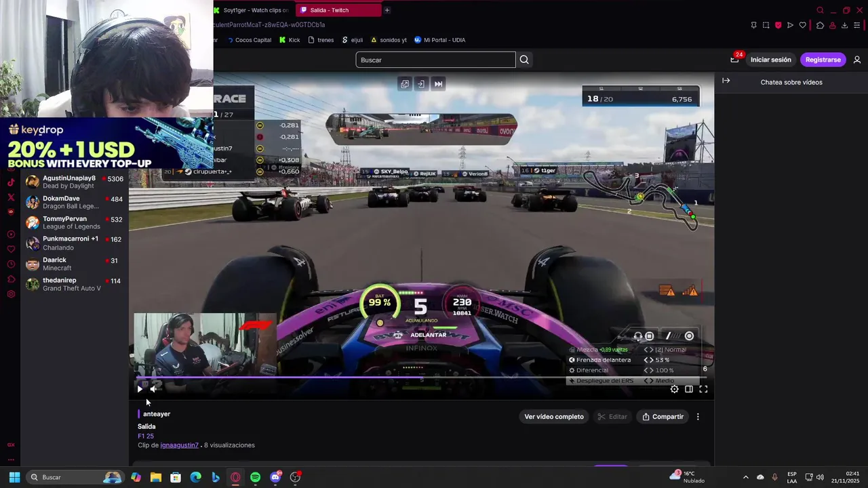Open the user account icon menu
The width and height of the screenshot is (868, 488).
[x=857, y=60]
